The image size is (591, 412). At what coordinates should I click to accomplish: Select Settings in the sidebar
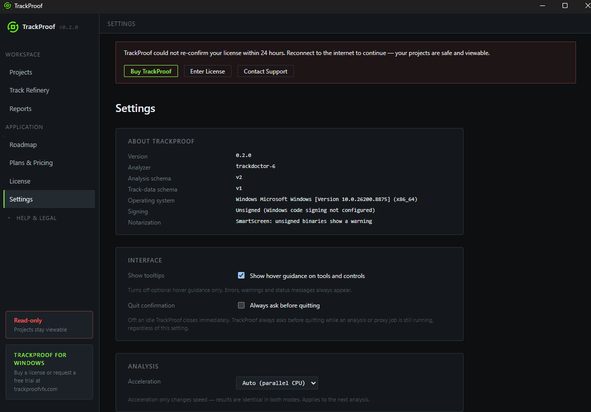pos(49,199)
